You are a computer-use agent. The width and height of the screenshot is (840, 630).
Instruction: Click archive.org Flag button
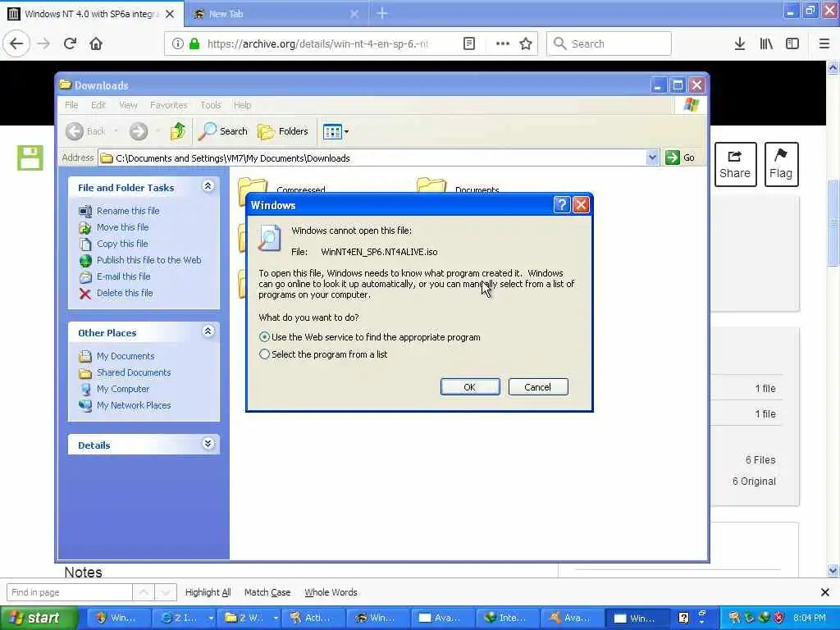pyautogui.click(x=781, y=164)
